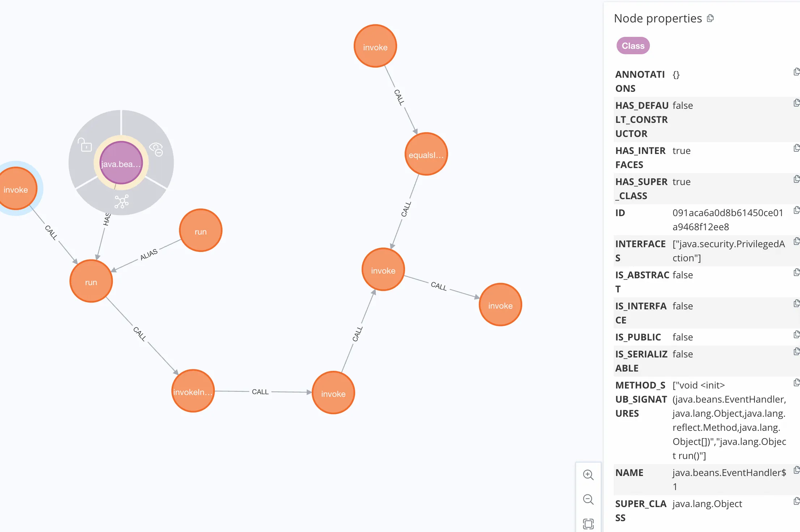Click the highlighted invoke node at left edge
Image resolution: width=800 pixels, height=532 pixels.
[x=16, y=189]
